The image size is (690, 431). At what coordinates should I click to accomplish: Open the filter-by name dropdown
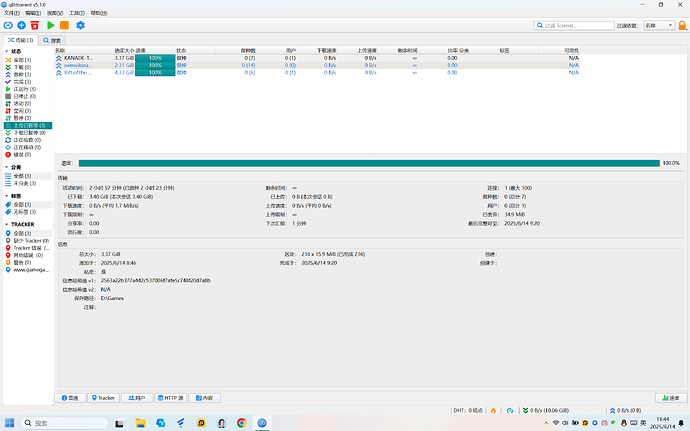point(659,26)
